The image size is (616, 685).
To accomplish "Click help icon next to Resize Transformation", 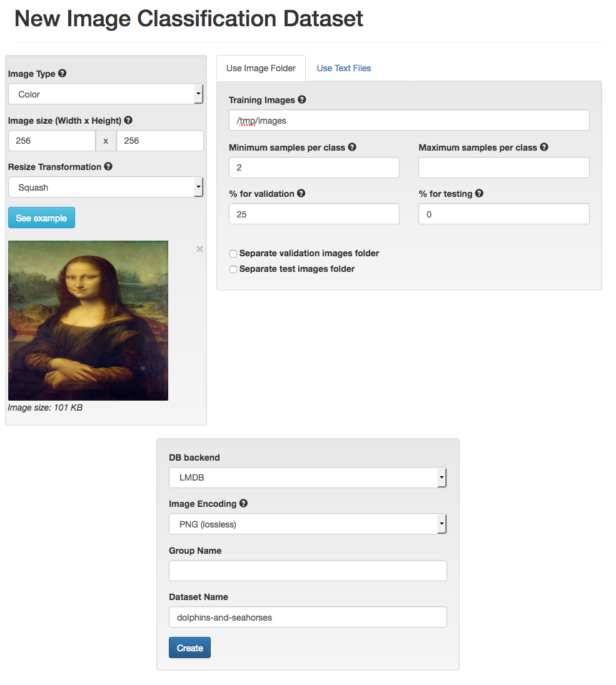I will [108, 166].
